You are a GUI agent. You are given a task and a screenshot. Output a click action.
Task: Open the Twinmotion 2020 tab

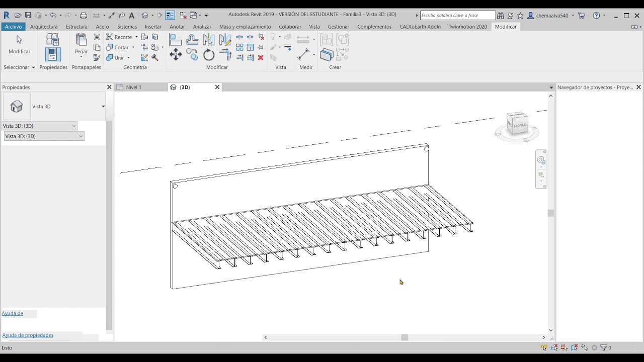(x=467, y=27)
